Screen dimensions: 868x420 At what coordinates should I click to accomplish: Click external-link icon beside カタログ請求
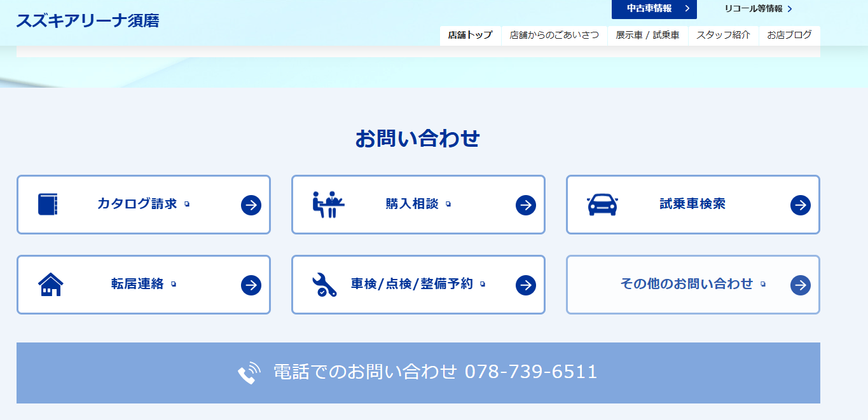187,205
